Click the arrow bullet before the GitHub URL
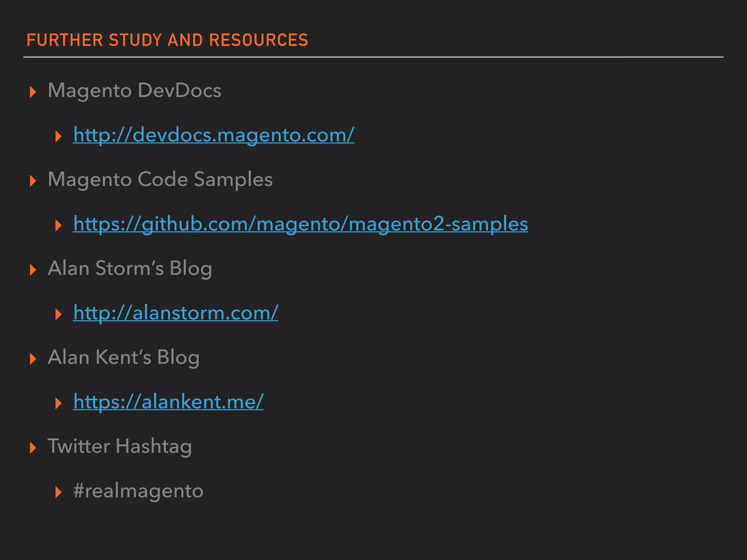Viewport: 747px width, 560px height. pyautogui.click(x=58, y=225)
